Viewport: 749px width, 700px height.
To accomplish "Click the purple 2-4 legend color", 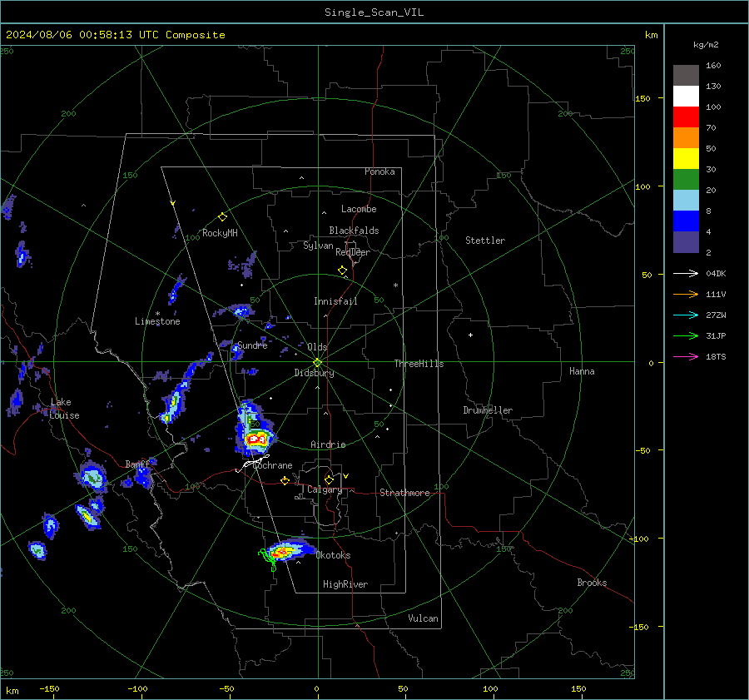I will tap(686, 241).
